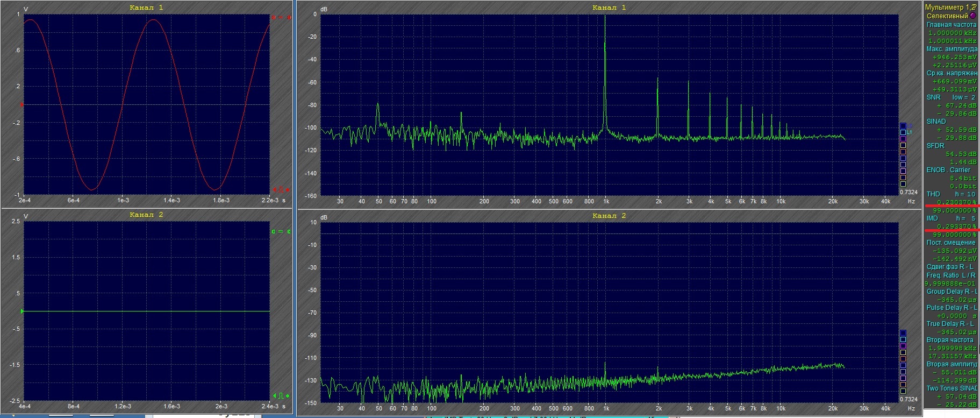Screen dimensions: 980x418
Task: Select the red zero-level arrow on Канал 1 oscilloscope
Action: tap(22, 104)
